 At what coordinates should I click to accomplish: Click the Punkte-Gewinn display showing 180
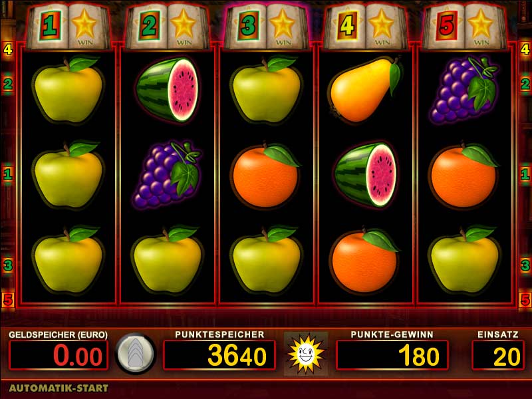392,355
